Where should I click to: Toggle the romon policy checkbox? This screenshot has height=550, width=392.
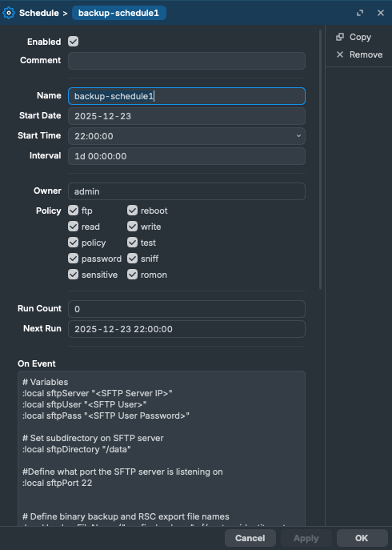[132, 275]
